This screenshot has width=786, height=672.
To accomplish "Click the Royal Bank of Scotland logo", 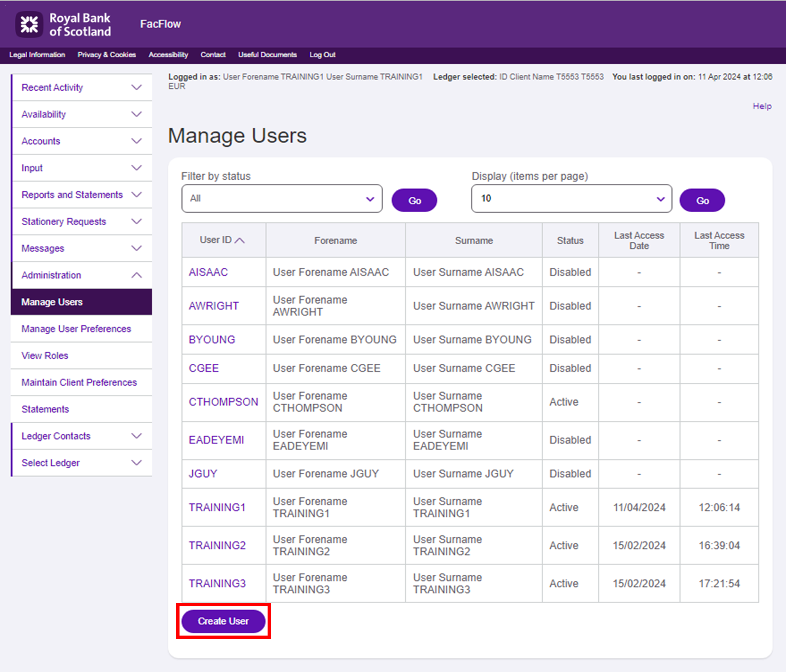I will pyautogui.click(x=63, y=24).
